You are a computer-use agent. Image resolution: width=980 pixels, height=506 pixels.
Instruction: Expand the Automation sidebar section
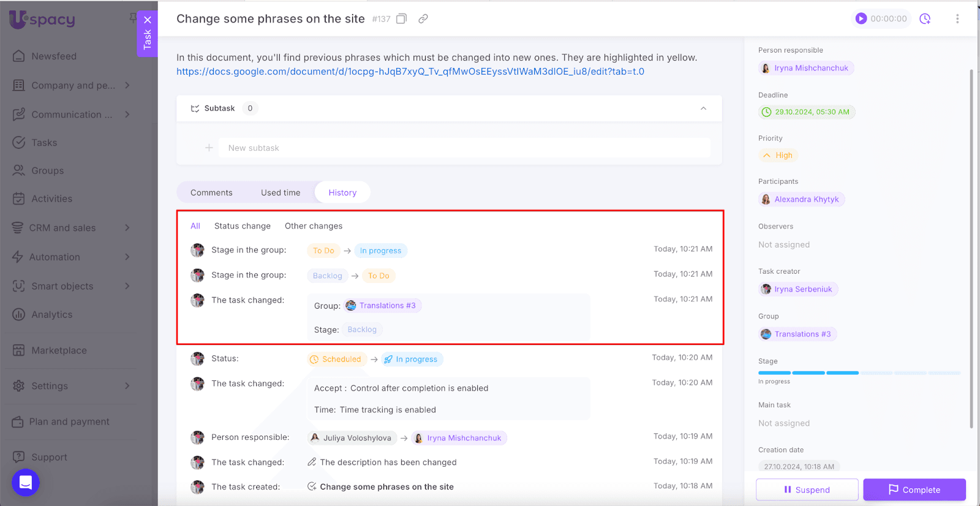tap(127, 257)
